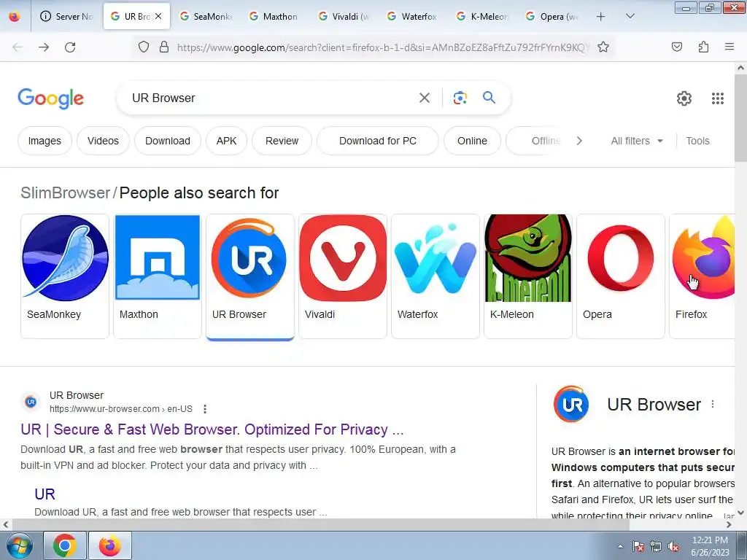Image resolution: width=747 pixels, height=560 pixels.
Task: Apply Download for PC chip
Action: 378,141
